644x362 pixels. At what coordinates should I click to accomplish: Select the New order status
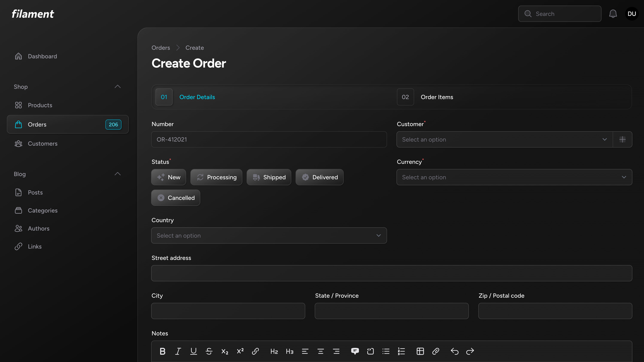pos(169,177)
